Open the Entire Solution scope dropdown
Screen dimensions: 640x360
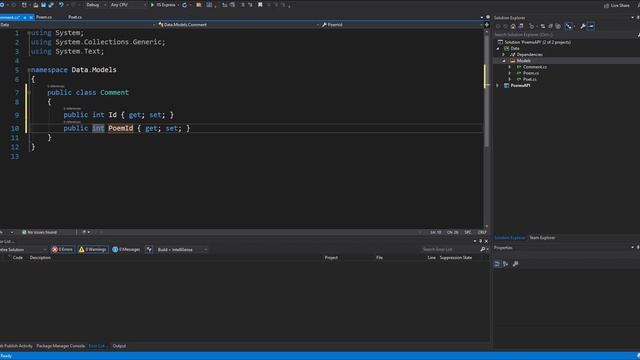click(23, 249)
